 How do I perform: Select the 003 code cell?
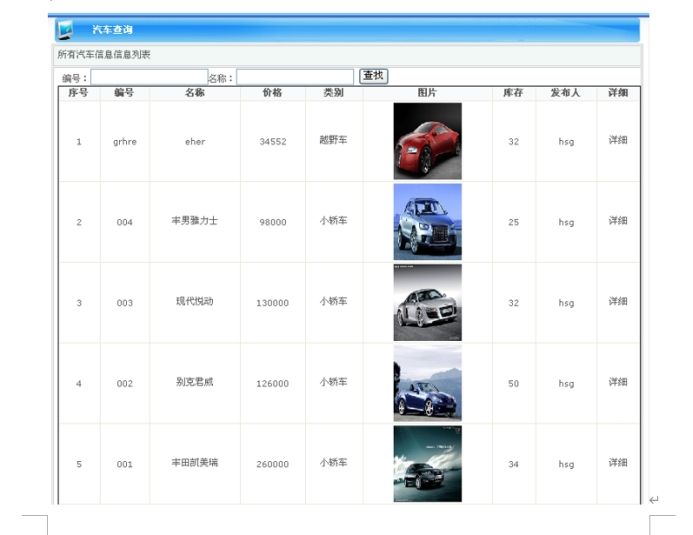[x=125, y=303]
